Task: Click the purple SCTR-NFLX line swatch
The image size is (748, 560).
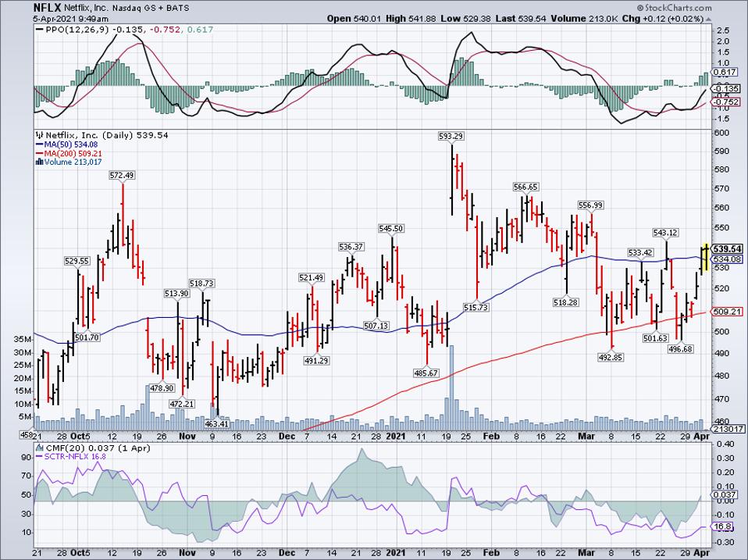Action: tap(40, 456)
